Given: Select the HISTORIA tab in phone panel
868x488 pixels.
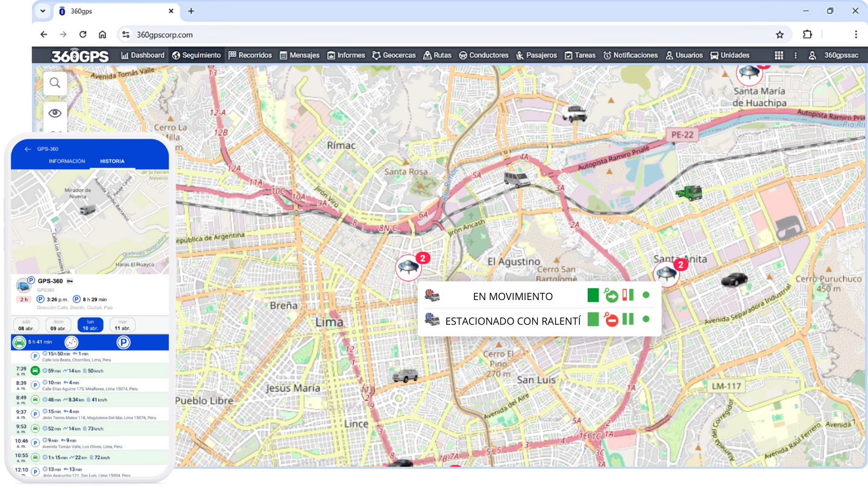Looking at the screenshot, I should pos(112,161).
